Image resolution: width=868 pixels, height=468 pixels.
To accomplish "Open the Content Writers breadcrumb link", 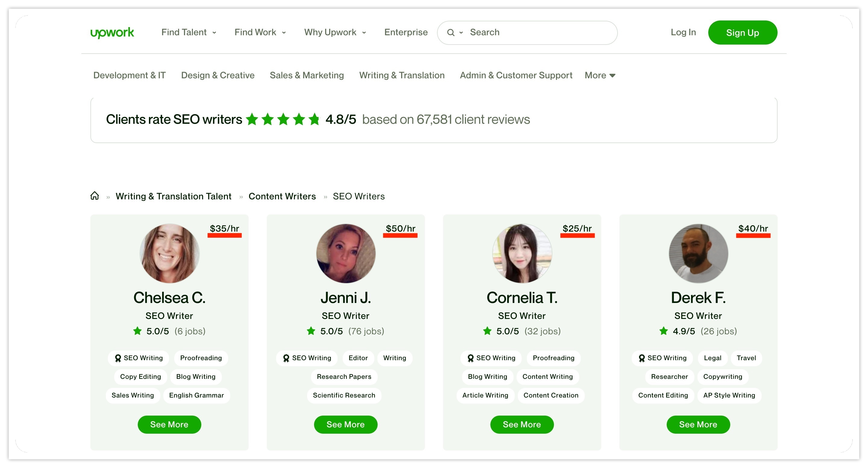I will tap(282, 196).
